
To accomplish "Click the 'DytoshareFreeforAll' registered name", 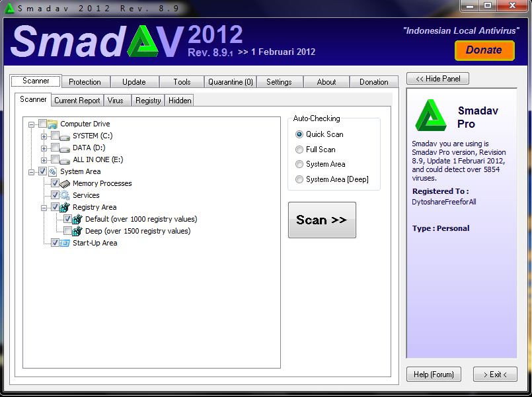I will [x=444, y=202].
